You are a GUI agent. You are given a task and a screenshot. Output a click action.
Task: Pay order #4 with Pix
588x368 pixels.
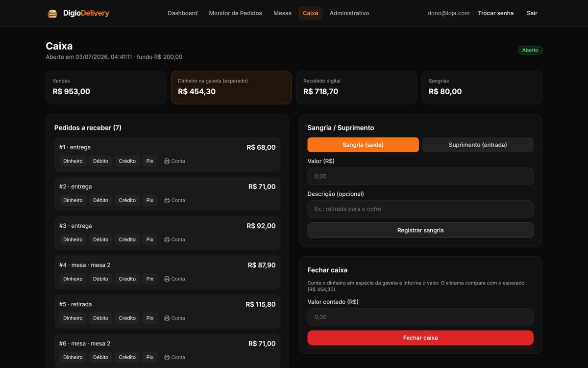pyautogui.click(x=150, y=279)
